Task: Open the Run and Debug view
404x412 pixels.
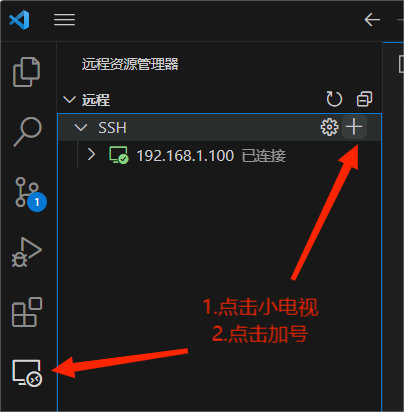Action: (27, 252)
